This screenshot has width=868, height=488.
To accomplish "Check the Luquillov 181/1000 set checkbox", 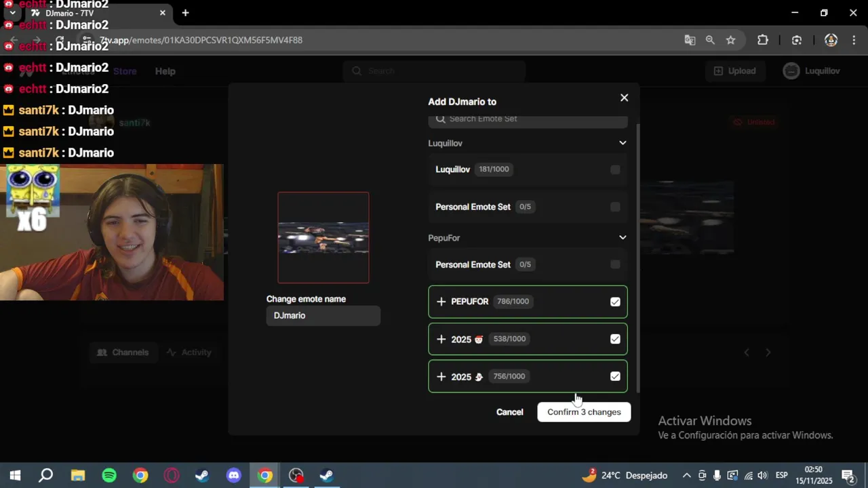I will (615, 169).
